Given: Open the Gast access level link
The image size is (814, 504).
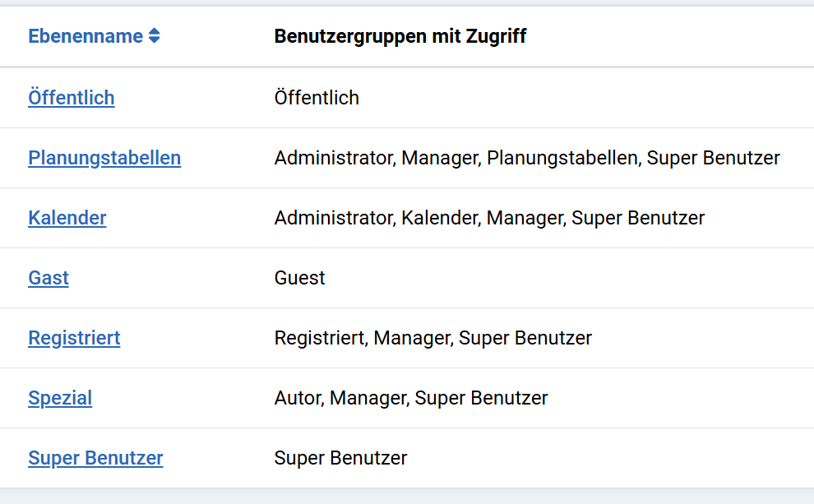Looking at the screenshot, I should (x=48, y=278).
